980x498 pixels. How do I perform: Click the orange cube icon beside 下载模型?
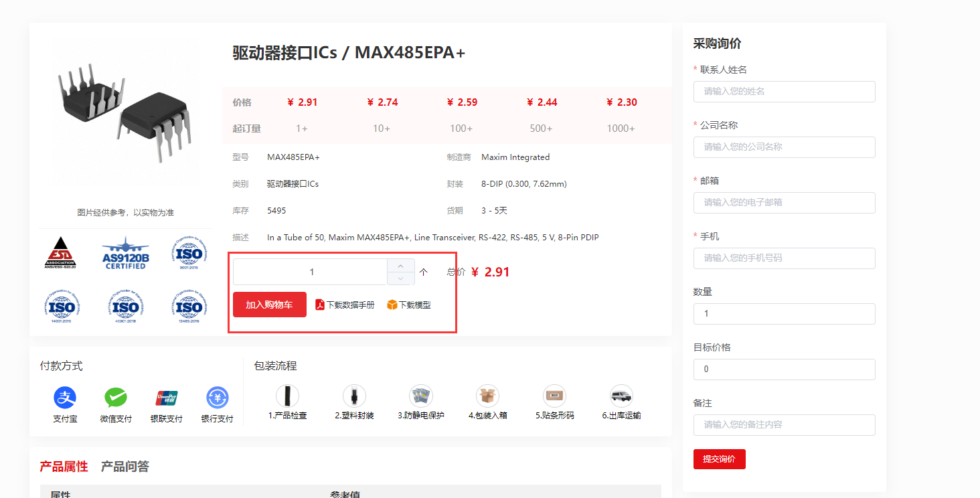coord(392,305)
